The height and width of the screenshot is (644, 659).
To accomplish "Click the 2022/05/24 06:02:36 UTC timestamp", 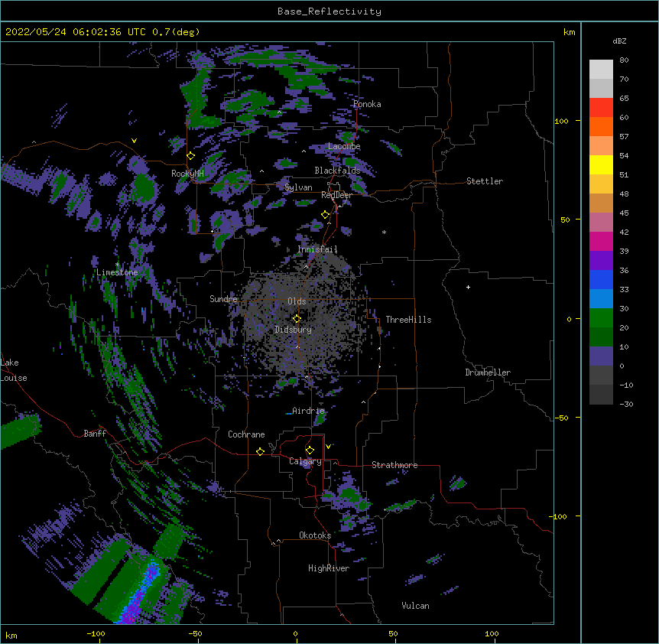I will (76, 32).
